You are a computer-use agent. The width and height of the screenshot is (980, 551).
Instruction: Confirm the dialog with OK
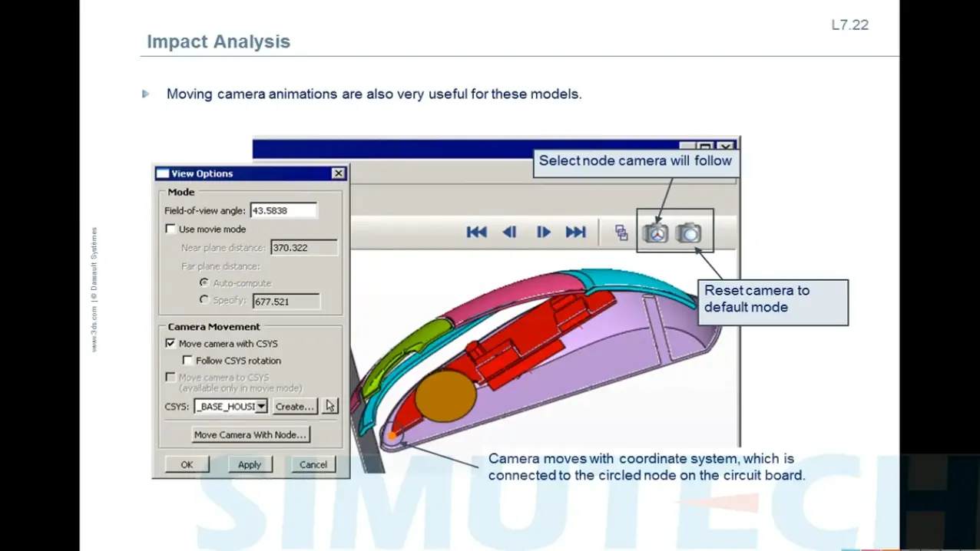(187, 464)
